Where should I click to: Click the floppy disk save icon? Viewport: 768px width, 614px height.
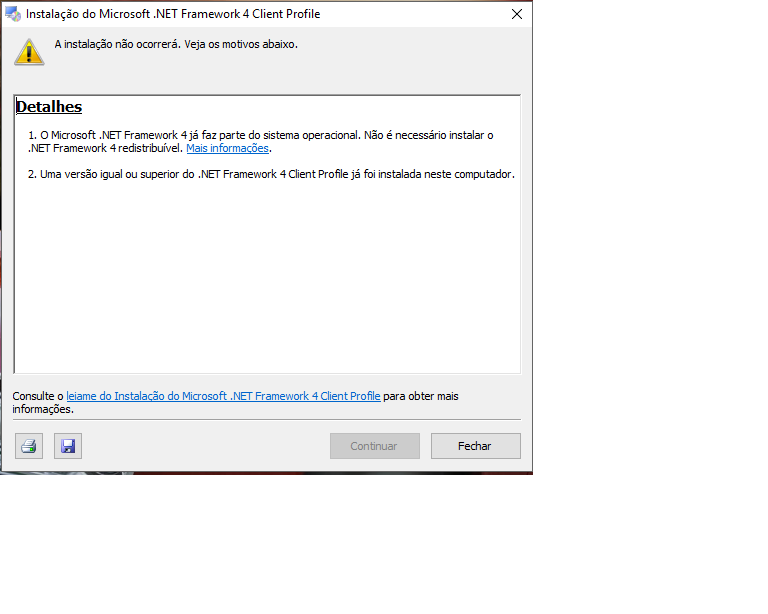pyautogui.click(x=68, y=446)
